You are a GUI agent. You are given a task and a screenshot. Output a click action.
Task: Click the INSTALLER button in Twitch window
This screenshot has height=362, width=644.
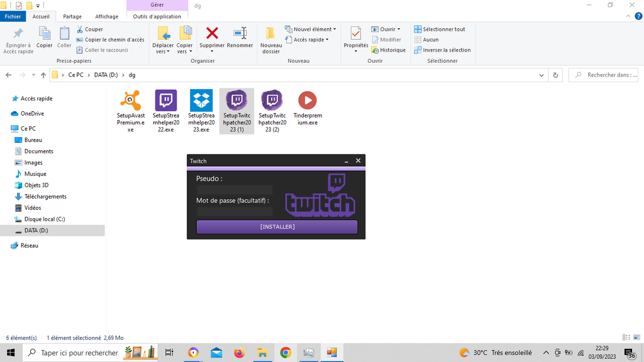(277, 226)
